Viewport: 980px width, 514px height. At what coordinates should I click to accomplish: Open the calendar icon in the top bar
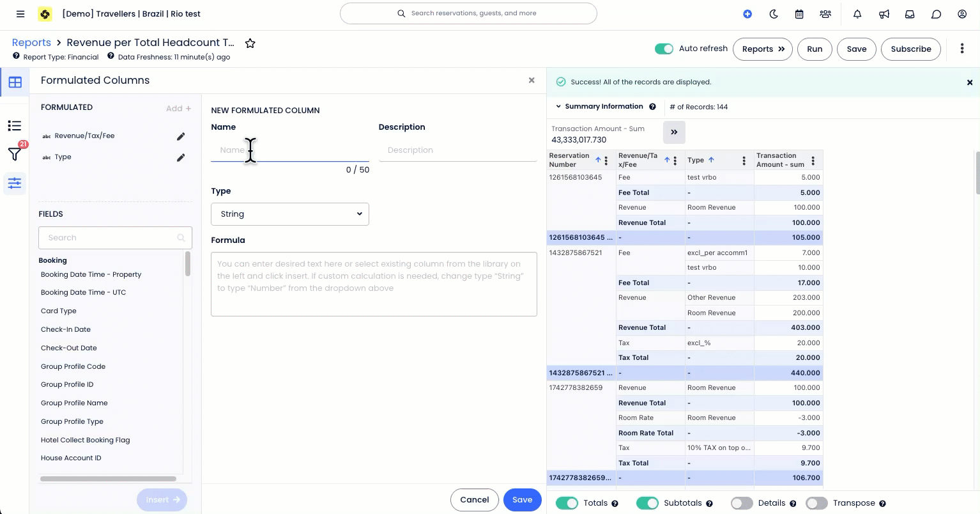[799, 13]
